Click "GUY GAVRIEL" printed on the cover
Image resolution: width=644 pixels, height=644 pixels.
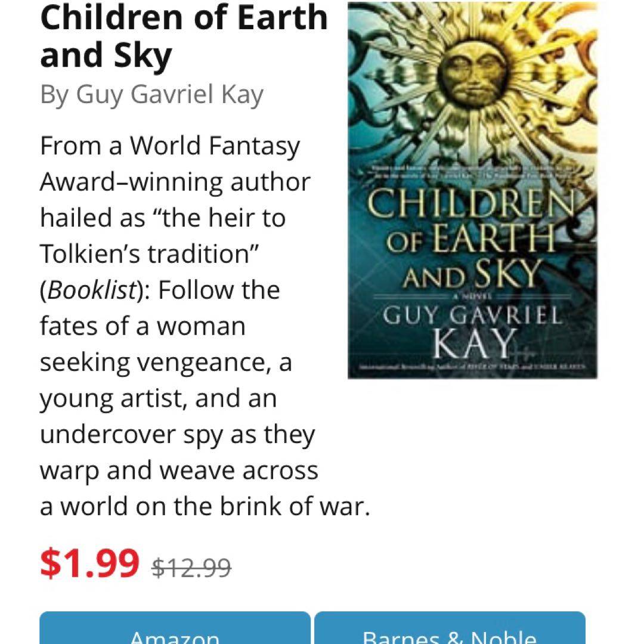[x=472, y=316]
